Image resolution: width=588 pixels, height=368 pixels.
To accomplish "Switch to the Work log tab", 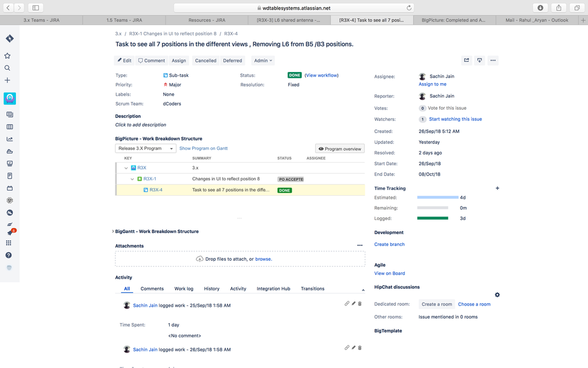I will click(184, 289).
